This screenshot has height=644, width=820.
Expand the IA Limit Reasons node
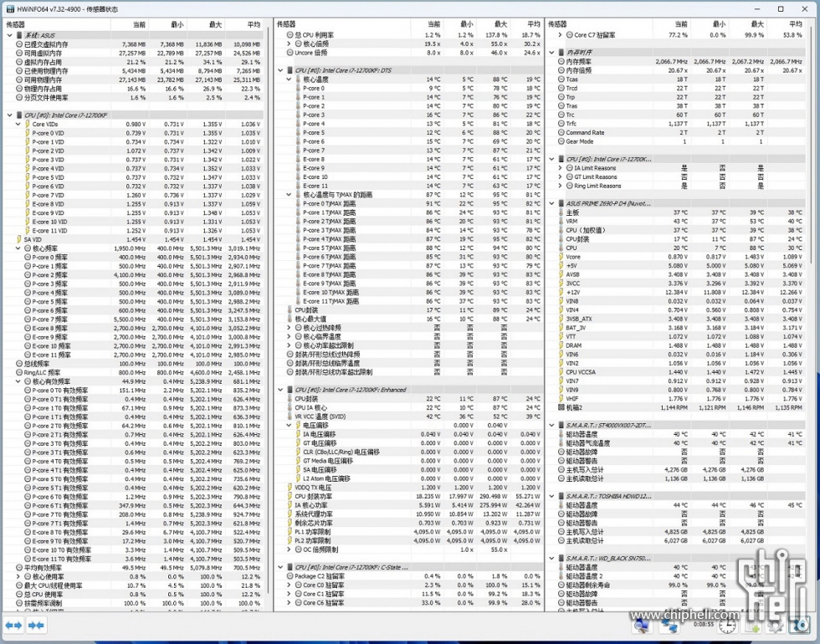point(561,168)
